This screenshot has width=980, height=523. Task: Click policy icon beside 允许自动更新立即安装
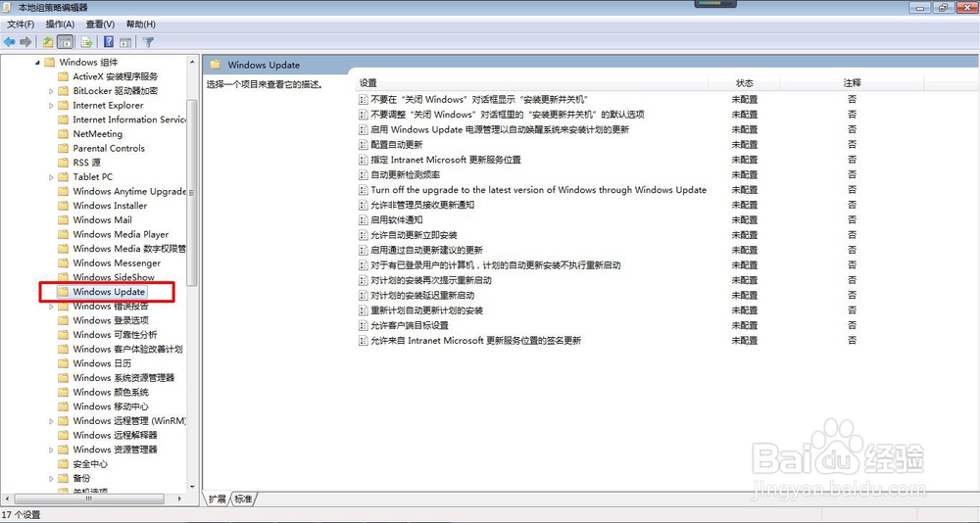[x=364, y=235]
